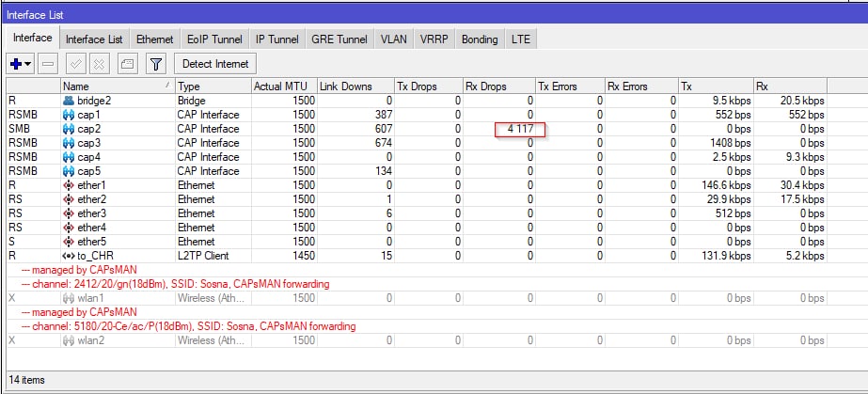Select the cap2 interface icon
This screenshot has height=394, width=868.
click(69, 129)
